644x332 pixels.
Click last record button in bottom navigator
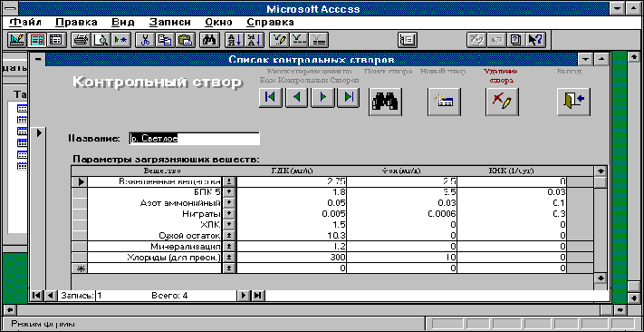coord(257,295)
